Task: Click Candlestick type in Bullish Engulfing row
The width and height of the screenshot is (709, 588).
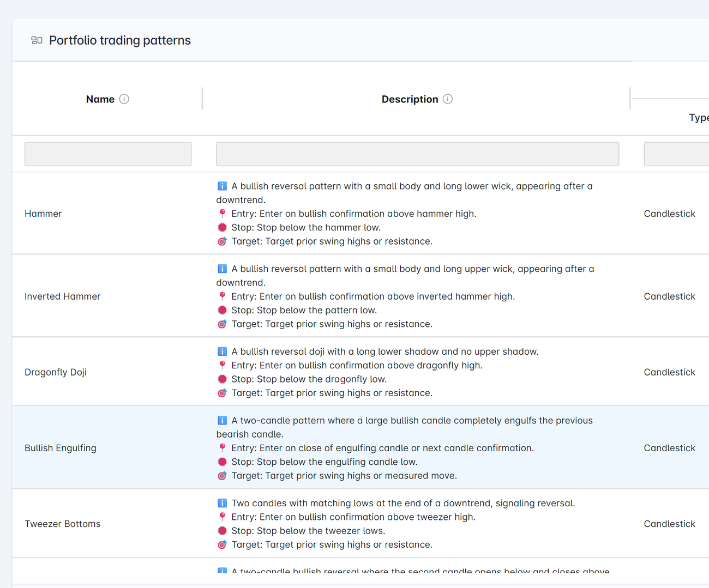Action: (x=670, y=448)
